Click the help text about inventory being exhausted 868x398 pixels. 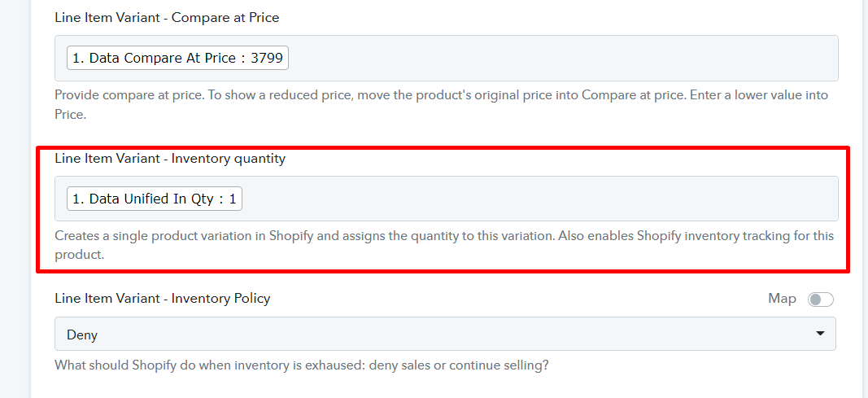click(x=302, y=365)
